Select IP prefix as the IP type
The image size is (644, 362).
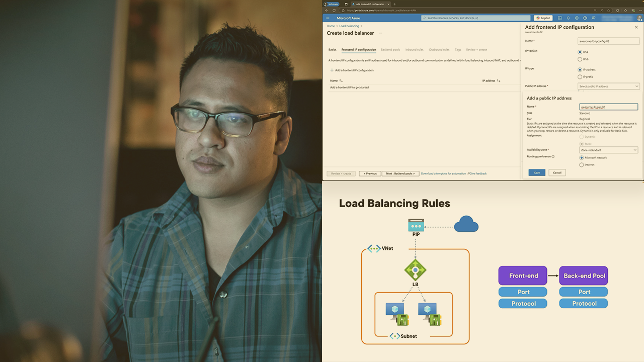coord(580,76)
